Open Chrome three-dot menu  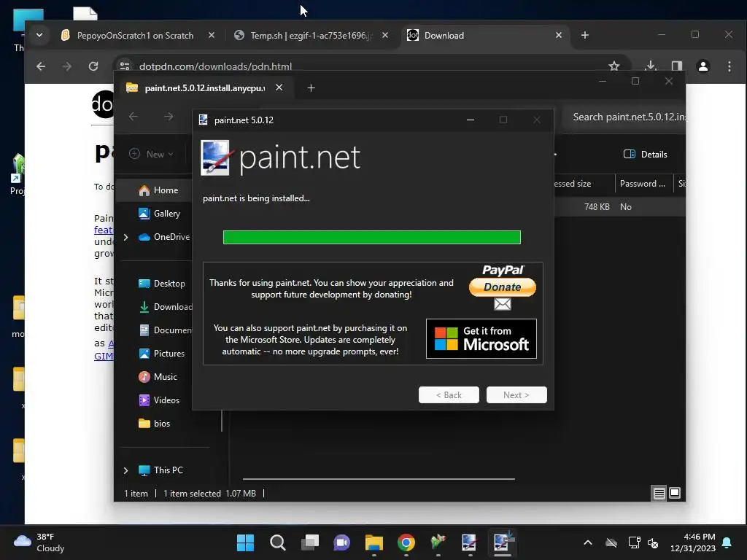[729, 66]
